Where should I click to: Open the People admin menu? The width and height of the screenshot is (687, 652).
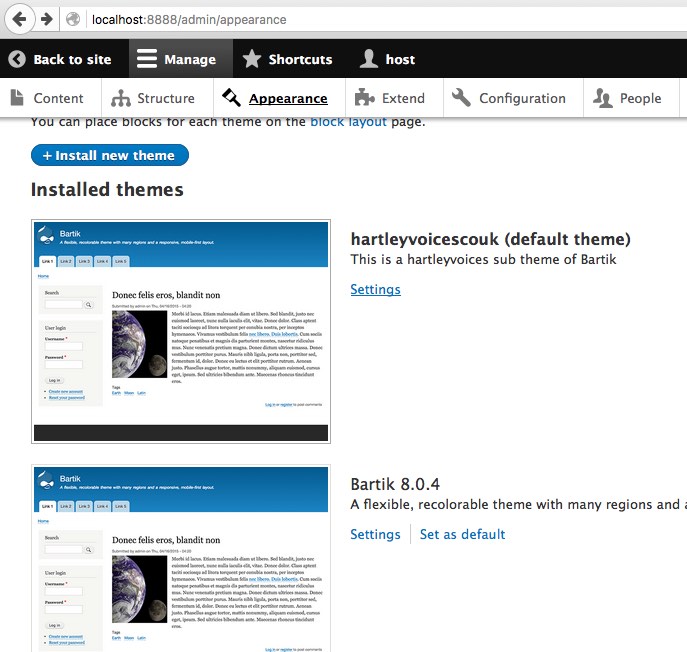pos(631,98)
